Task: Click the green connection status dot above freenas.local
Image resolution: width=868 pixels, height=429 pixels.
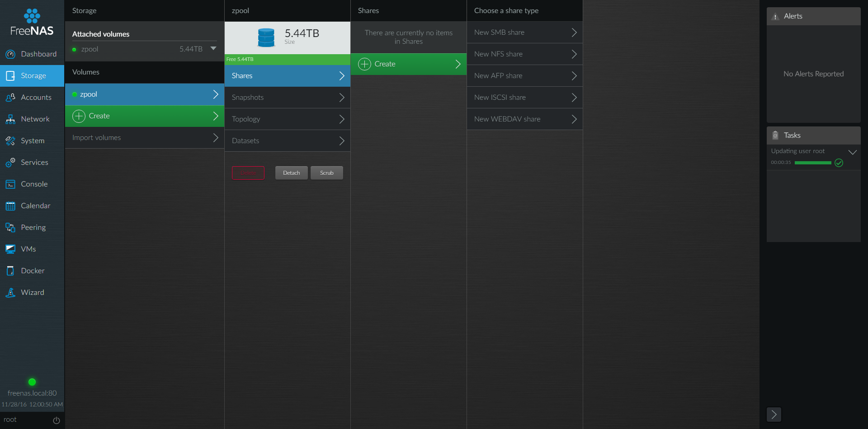Action: (x=32, y=382)
